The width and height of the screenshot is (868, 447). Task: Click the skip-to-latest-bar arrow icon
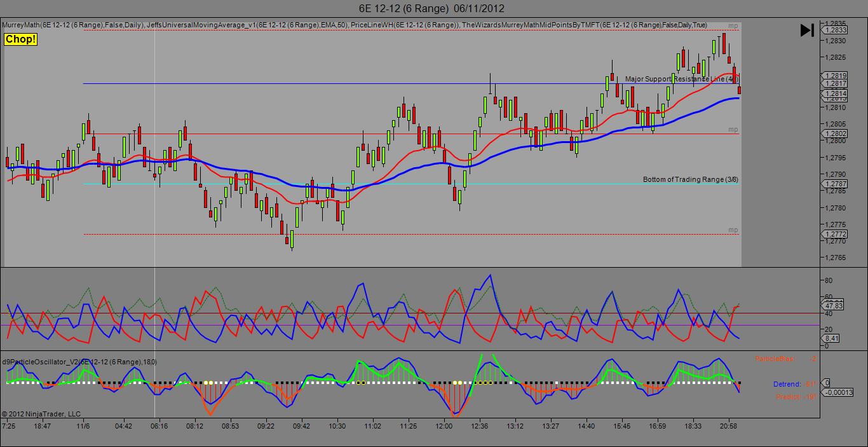click(807, 30)
